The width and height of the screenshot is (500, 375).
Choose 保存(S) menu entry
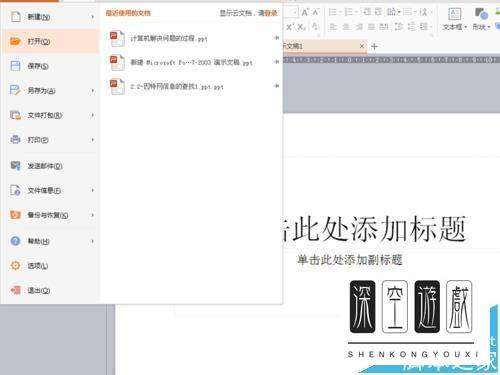tap(50, 66)
